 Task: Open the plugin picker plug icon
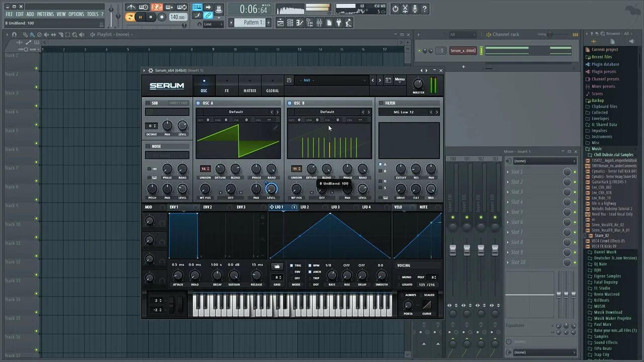[339, 23]
